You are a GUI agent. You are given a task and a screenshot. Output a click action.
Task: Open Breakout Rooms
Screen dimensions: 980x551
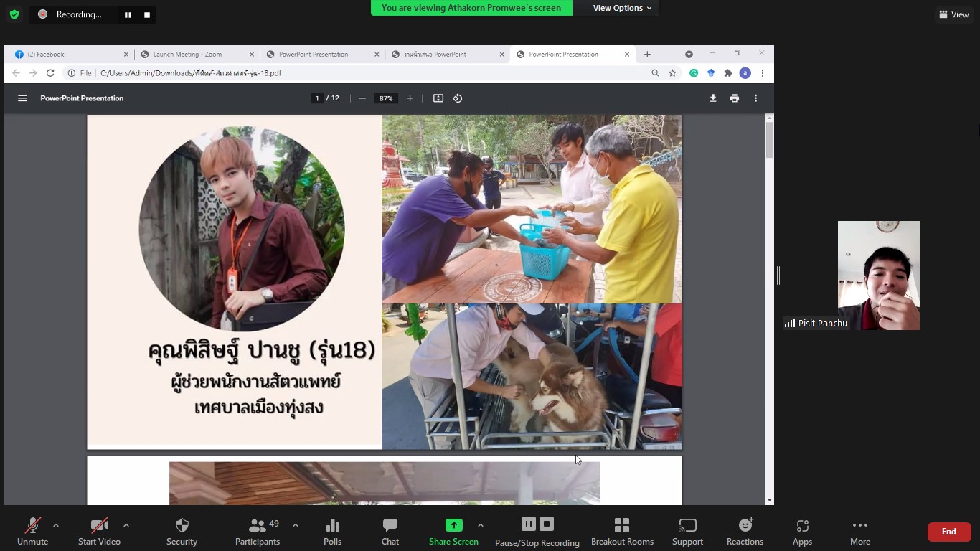tap(622, 532)
